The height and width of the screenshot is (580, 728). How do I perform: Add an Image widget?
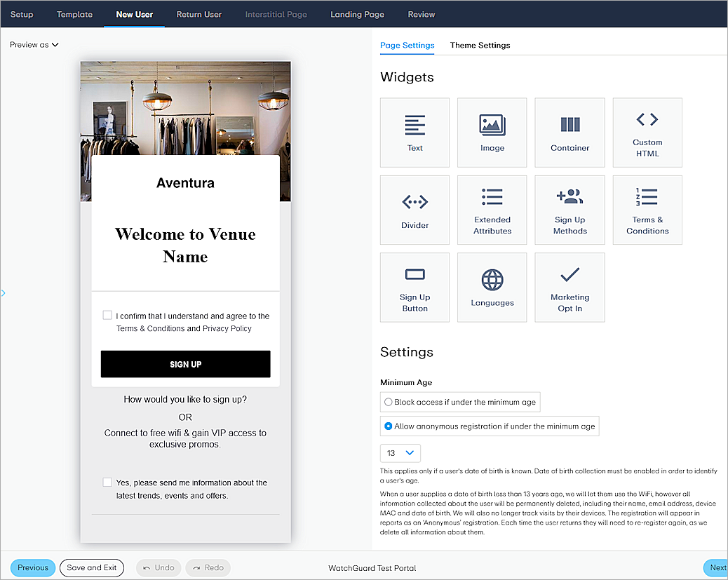[x=492, y=133]
